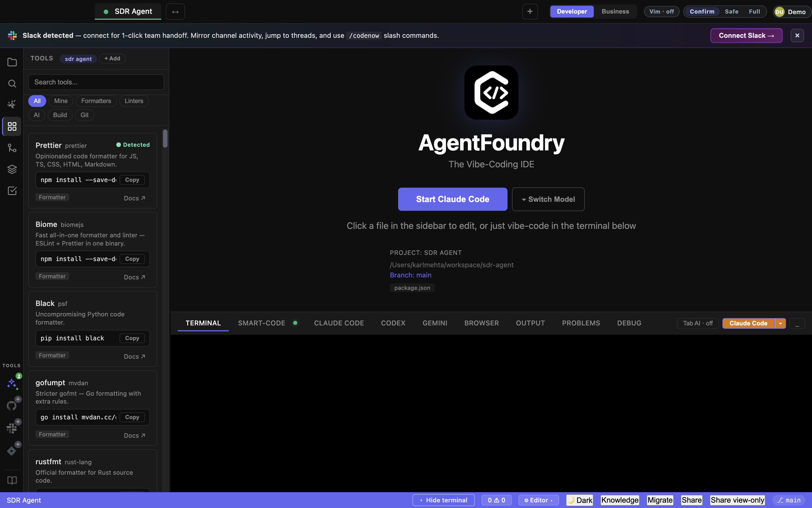Image resolution: width=812 pixels, height=508 pixels.
Task: Click the Add tool button
Action: pos(112,58)
